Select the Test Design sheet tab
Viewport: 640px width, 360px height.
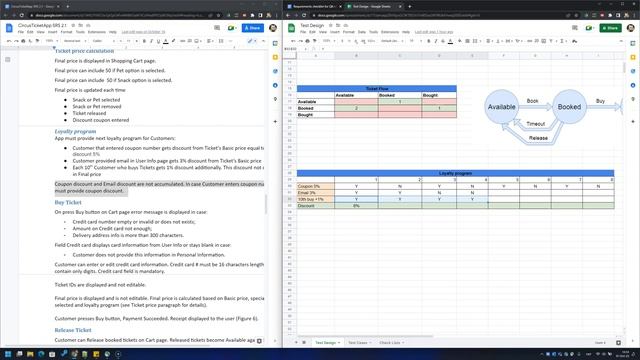[x=326, y=343]
